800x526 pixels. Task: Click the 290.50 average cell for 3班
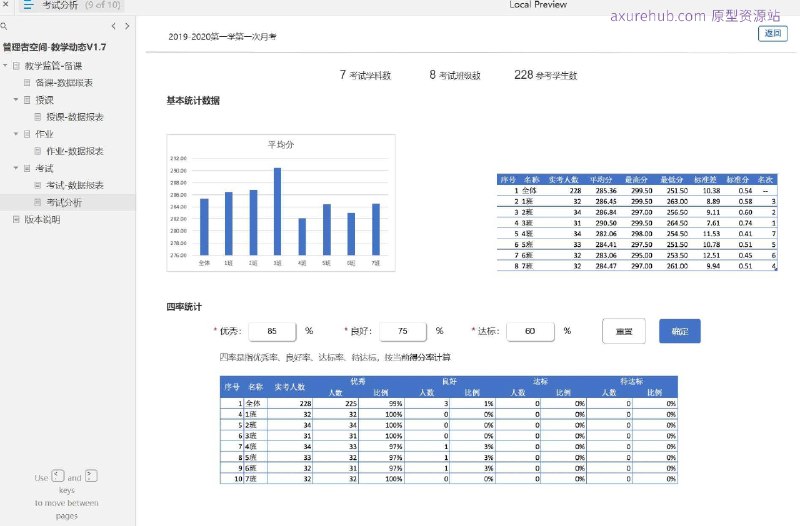tap(606, 223)
